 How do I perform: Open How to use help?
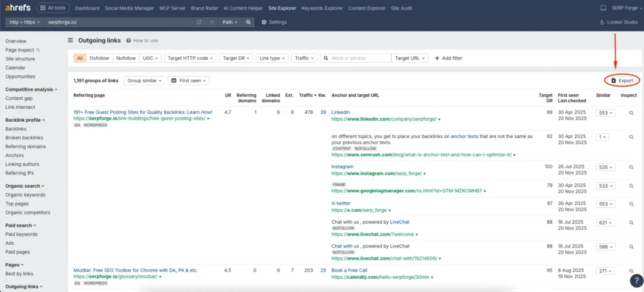[142, 41]
